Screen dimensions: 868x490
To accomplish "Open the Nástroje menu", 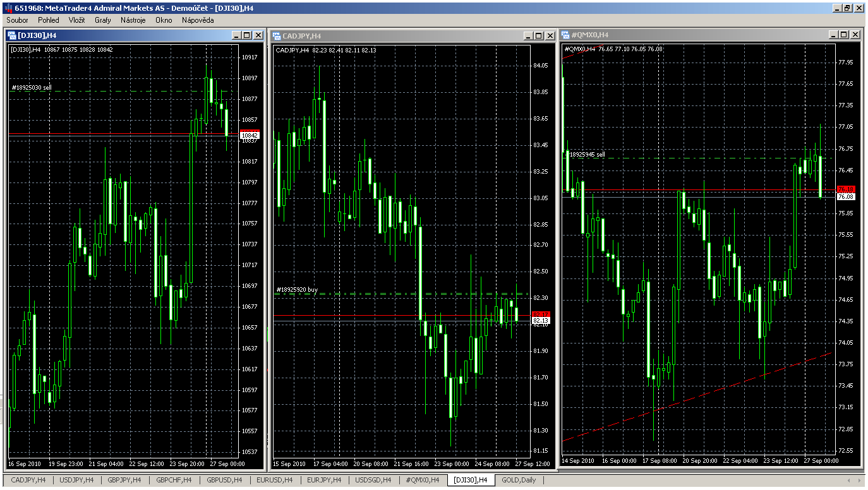I will pyautogui.click(x=133, y=20).
